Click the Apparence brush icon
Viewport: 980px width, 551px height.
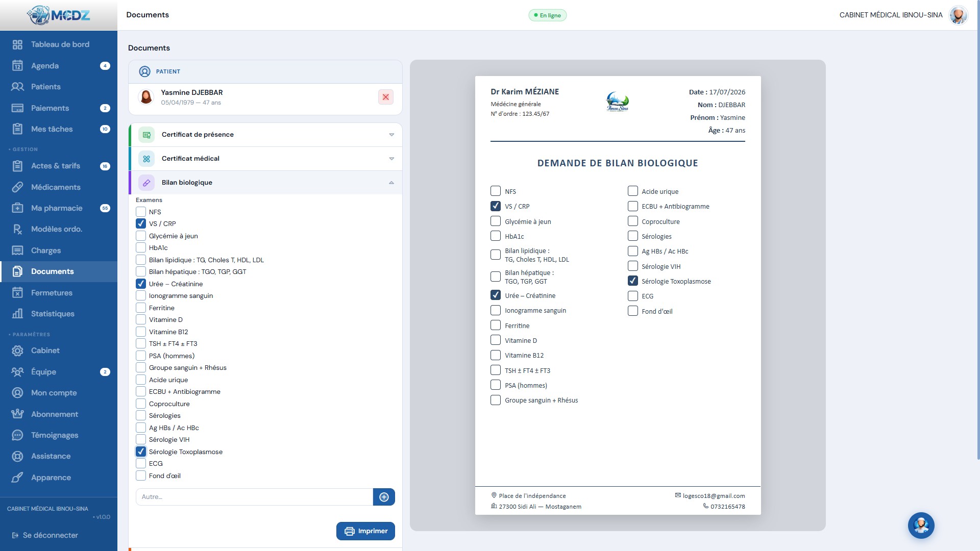coord(17,478)
